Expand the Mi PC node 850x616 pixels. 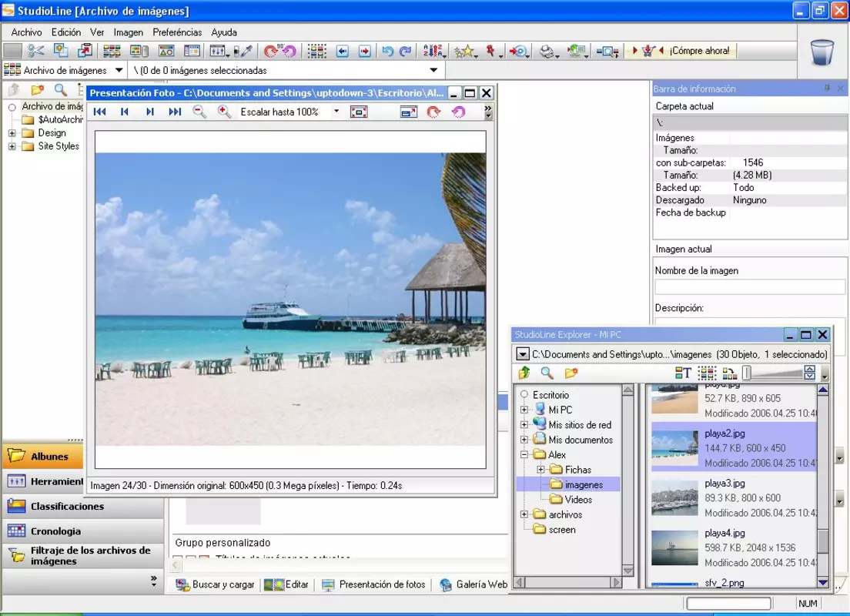pyautogui.click(x=524, y=410)
